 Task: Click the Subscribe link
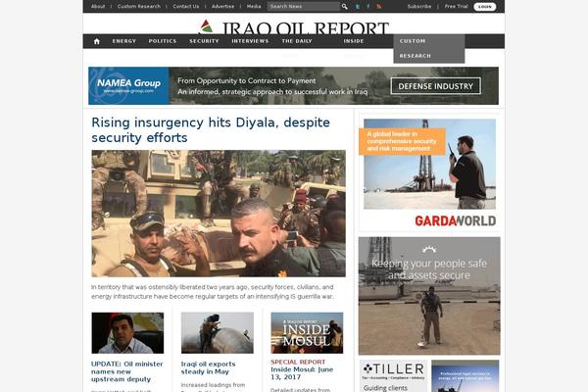419,7
